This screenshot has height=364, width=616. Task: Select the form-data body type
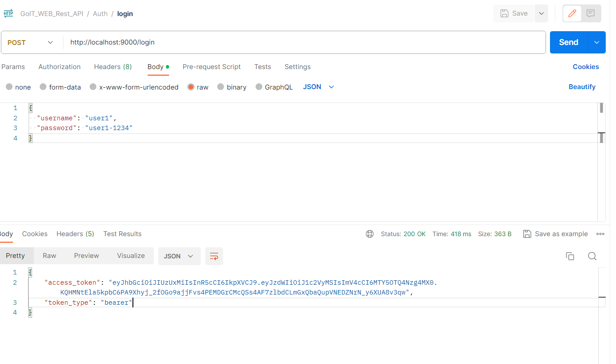(x=60, y=87)
